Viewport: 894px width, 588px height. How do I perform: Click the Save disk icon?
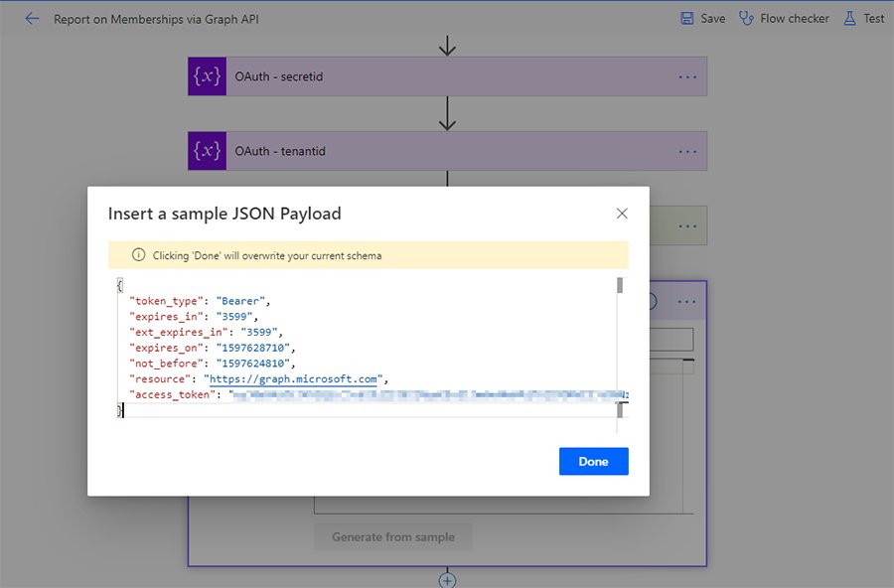tap(687, 18)
